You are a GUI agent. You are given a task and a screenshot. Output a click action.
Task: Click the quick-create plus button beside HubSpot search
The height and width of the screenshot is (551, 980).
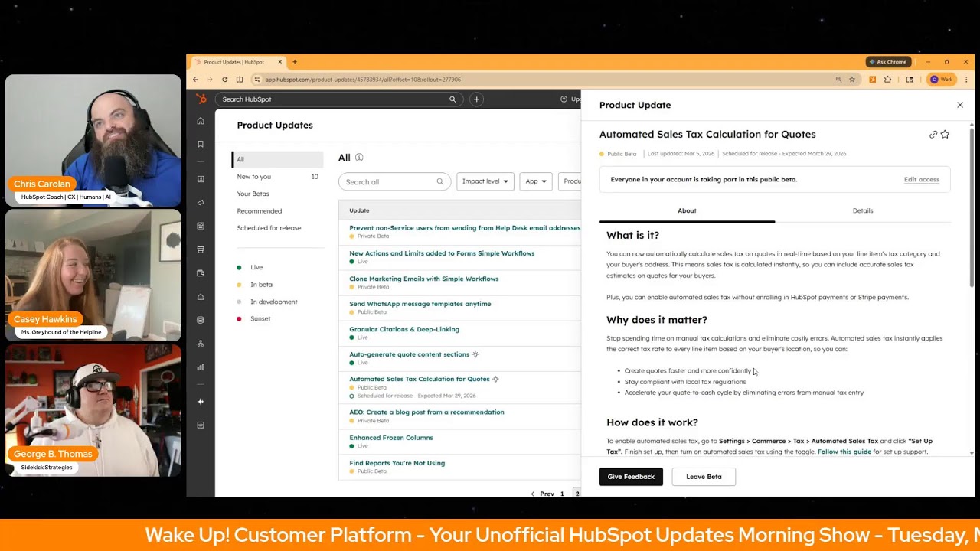coord(476,99)
